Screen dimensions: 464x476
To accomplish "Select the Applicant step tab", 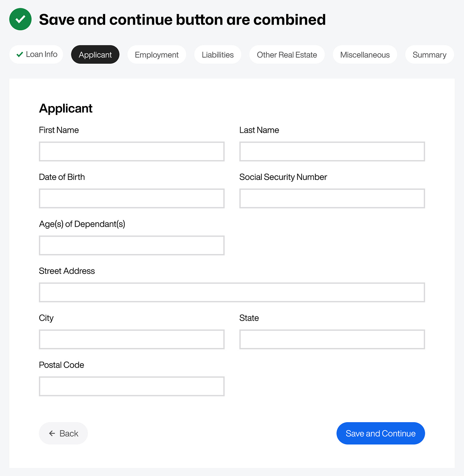I will point(95,55).
